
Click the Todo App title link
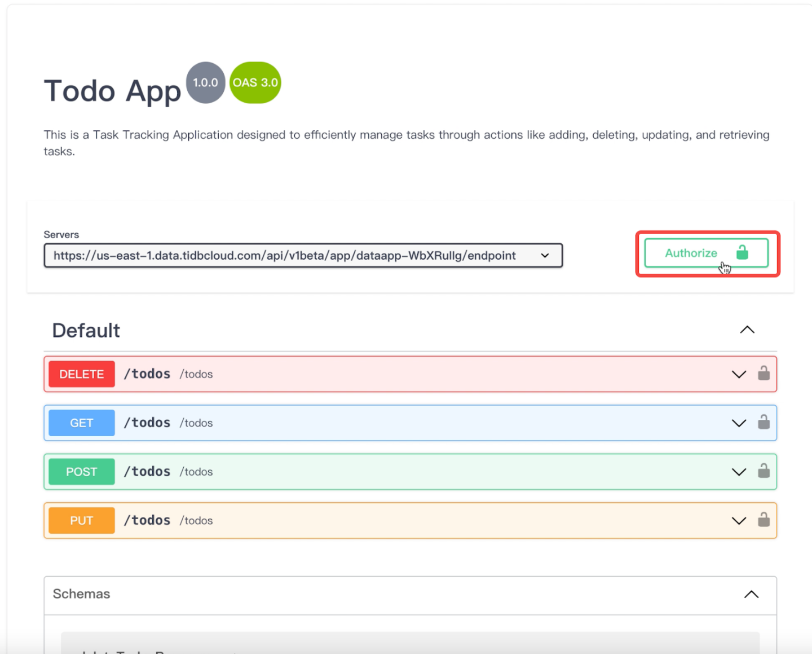pyautogui.click(x=112, y=90)
